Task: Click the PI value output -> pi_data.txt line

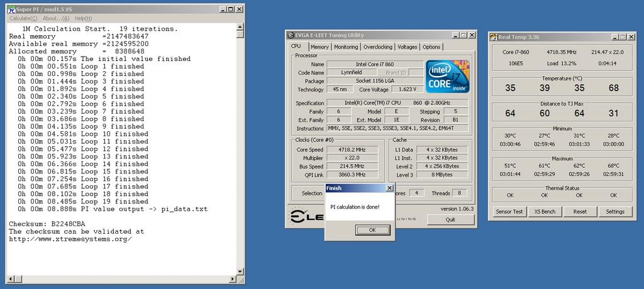Action: click(113, 209)
